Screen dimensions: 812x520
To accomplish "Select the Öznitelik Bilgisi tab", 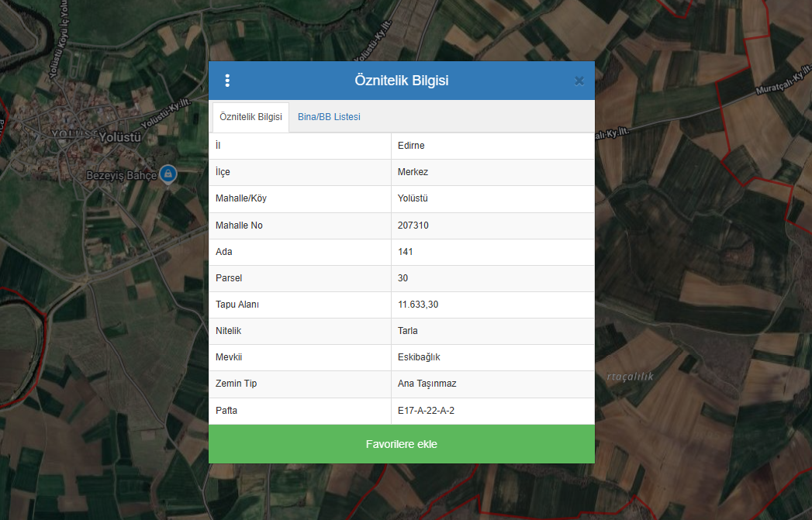I will pos(251,117).
